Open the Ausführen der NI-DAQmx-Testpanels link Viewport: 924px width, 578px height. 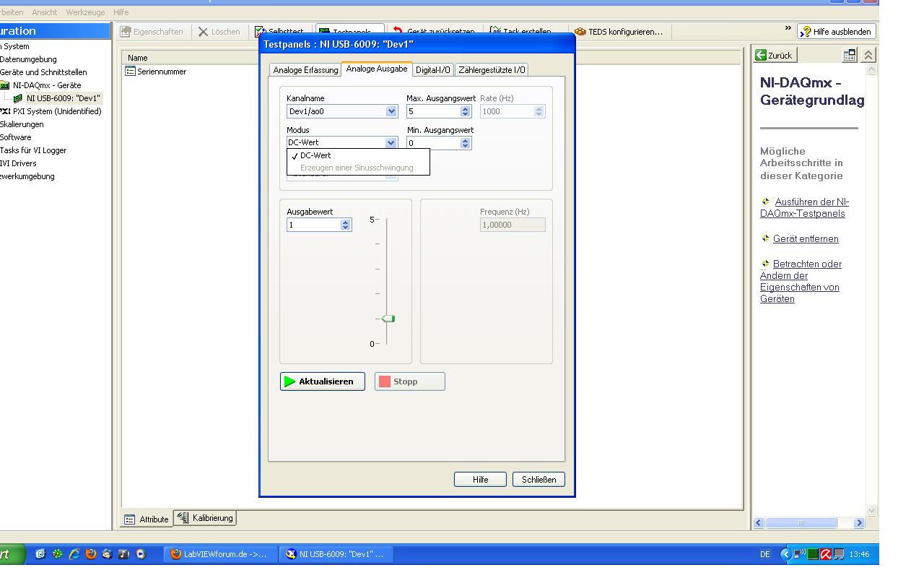click(805, 207)
